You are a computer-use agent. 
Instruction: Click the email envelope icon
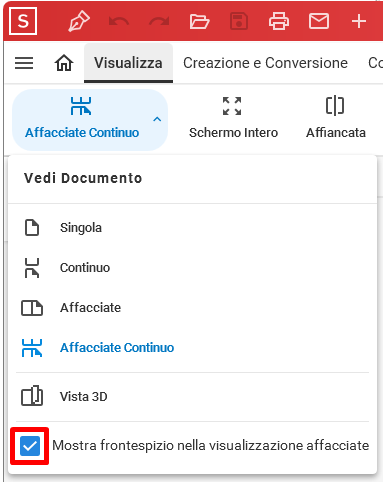tap(319, 21)
